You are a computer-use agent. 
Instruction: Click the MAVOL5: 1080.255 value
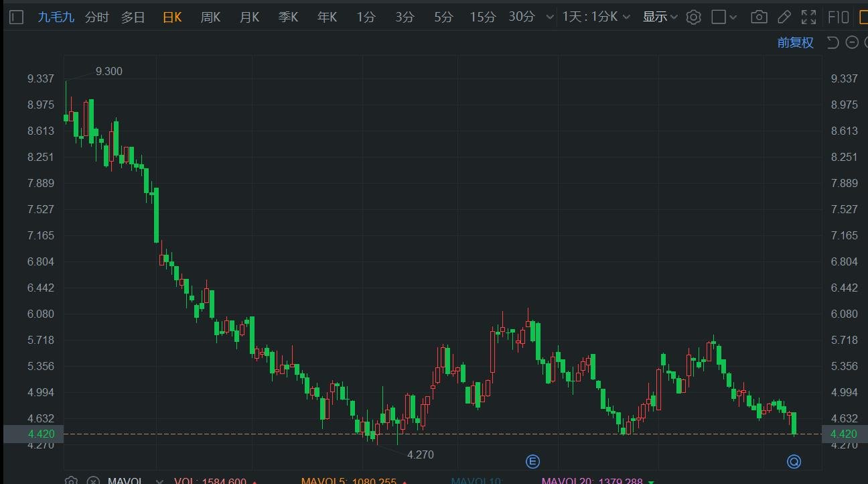pyautogui.click(x=348, y=481)
